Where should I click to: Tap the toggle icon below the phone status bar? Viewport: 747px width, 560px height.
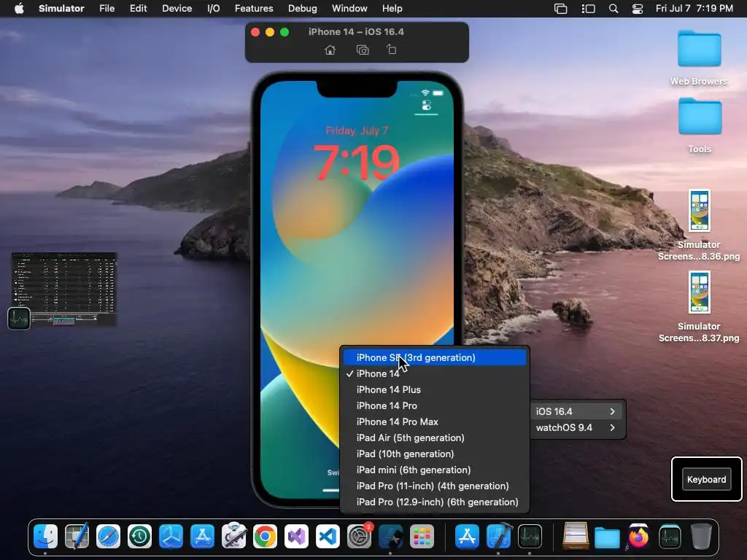[x=426, y=105]
